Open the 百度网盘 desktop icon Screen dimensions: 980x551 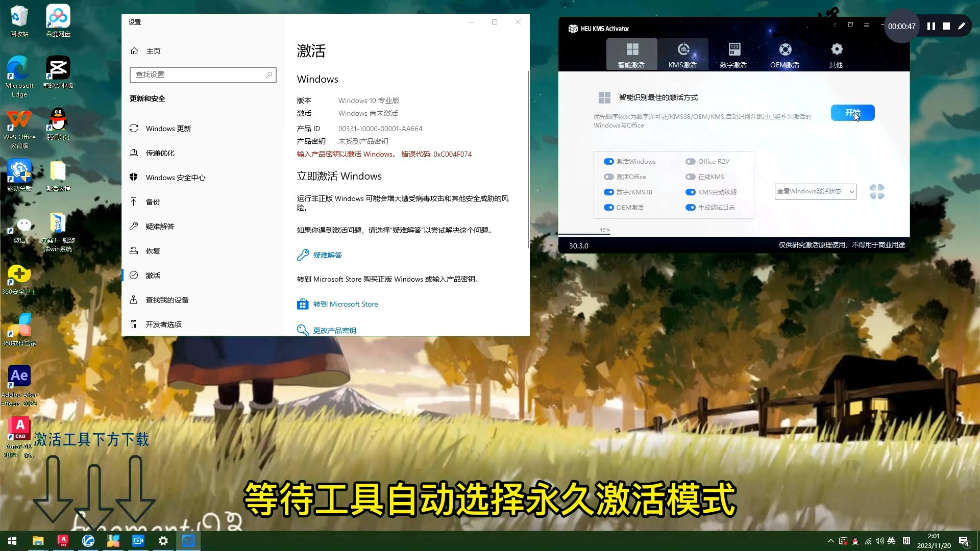(58, 21)
